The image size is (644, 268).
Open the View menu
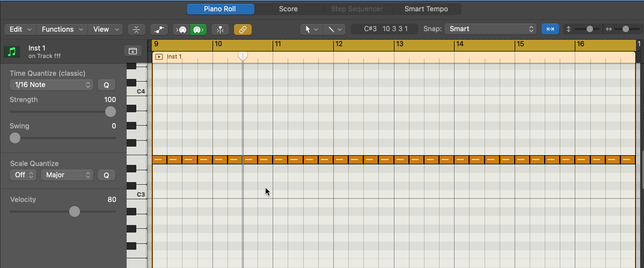(105, 30)
